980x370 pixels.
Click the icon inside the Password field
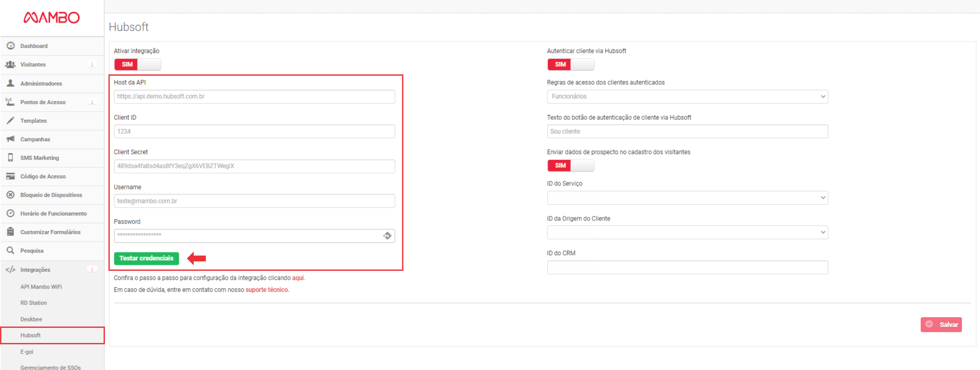(x=387, y=236)
